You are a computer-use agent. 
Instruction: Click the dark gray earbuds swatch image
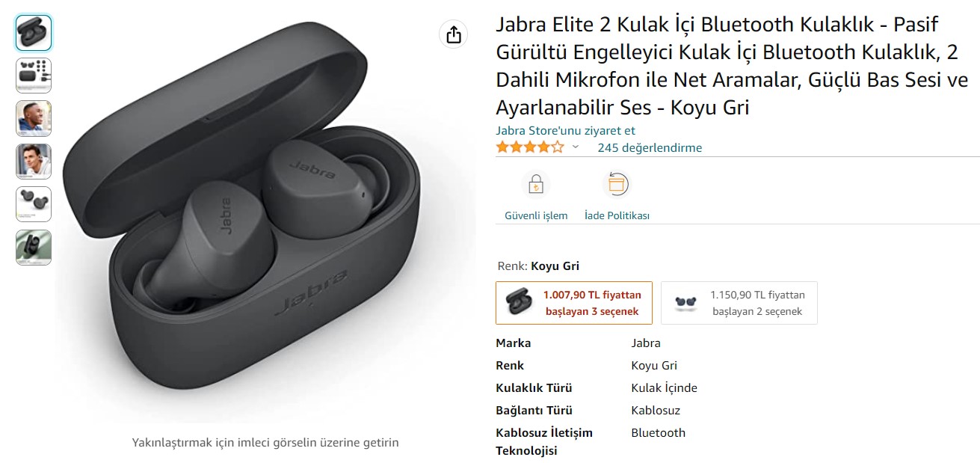518,302
